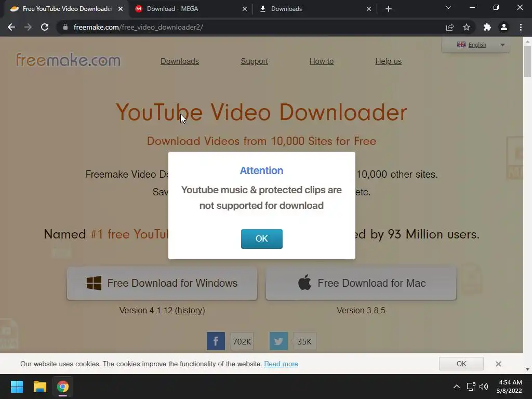Open tab search chevron
This screenshot has height=399, width=532.
coord(448,7)
